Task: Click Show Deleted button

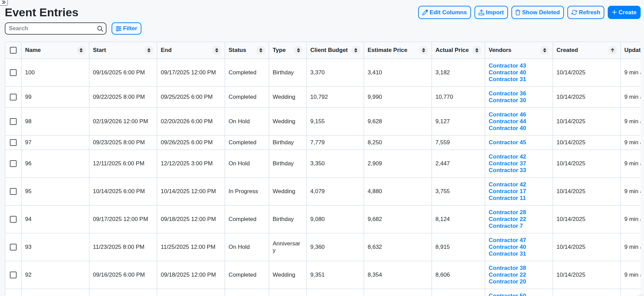Action: tap(537, 13)
